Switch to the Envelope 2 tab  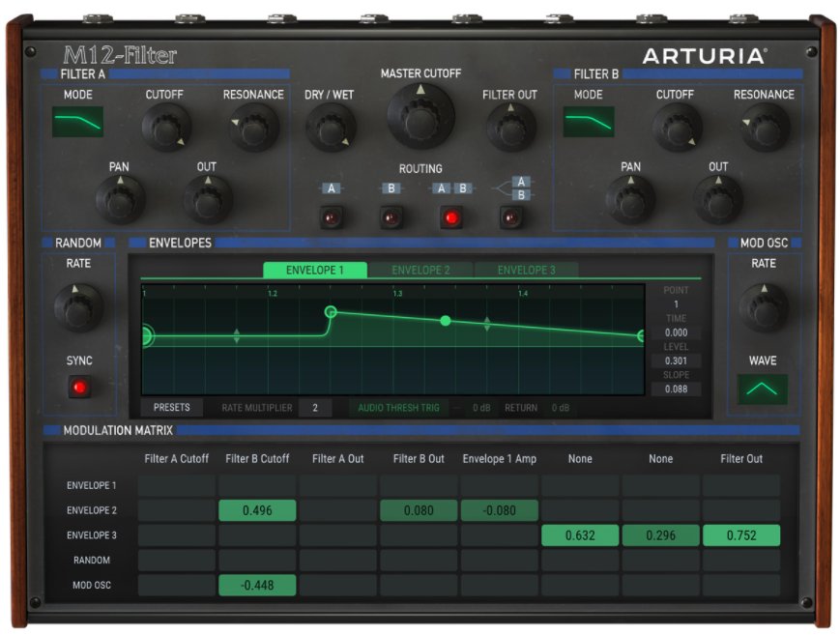[x=423, y=270]
